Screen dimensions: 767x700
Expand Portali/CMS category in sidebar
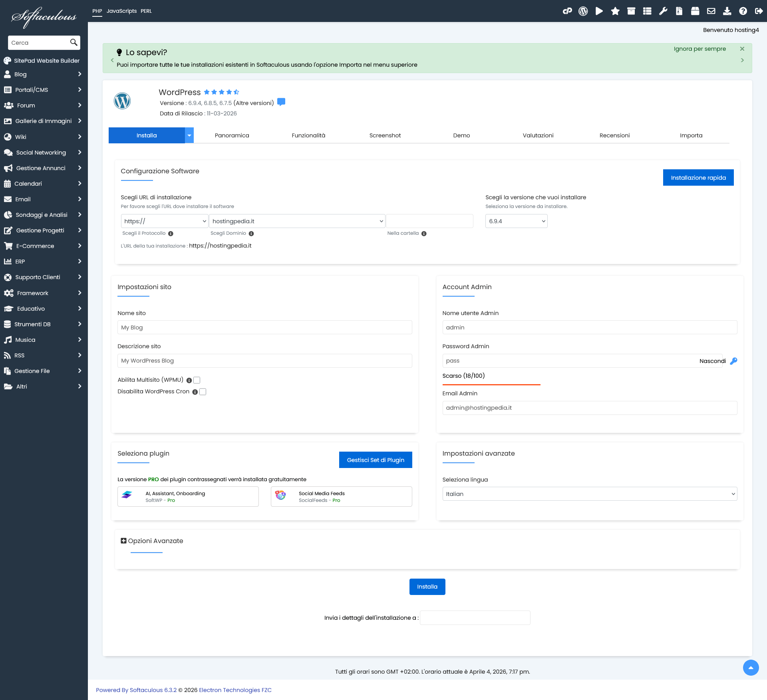tap(44, 90)
